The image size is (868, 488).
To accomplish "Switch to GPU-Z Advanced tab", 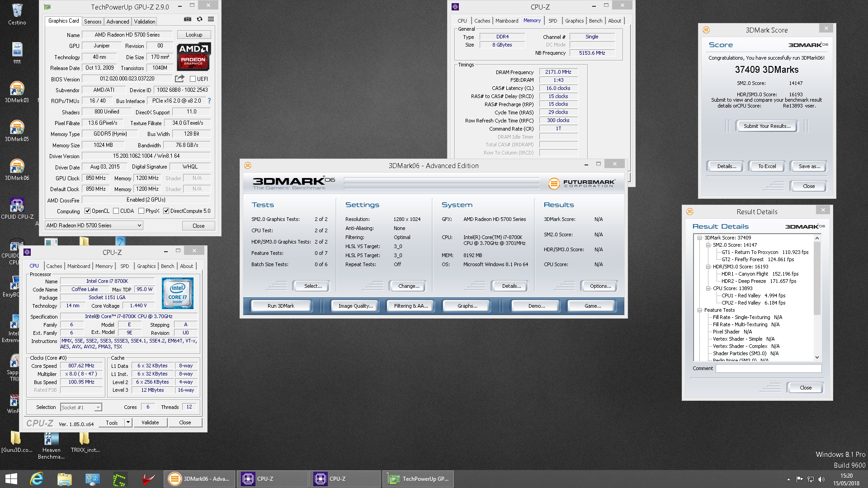I will [x=118, y=21].
